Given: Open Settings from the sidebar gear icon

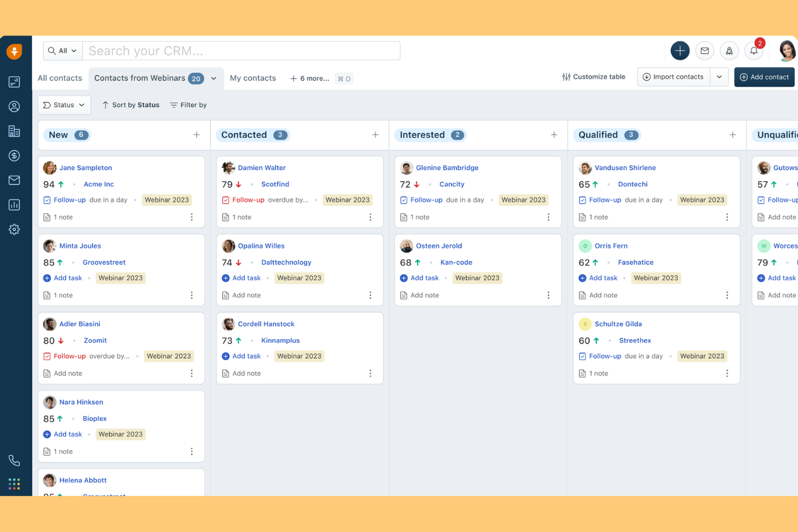Looking at the screenshot, I should tap(15, 229).
